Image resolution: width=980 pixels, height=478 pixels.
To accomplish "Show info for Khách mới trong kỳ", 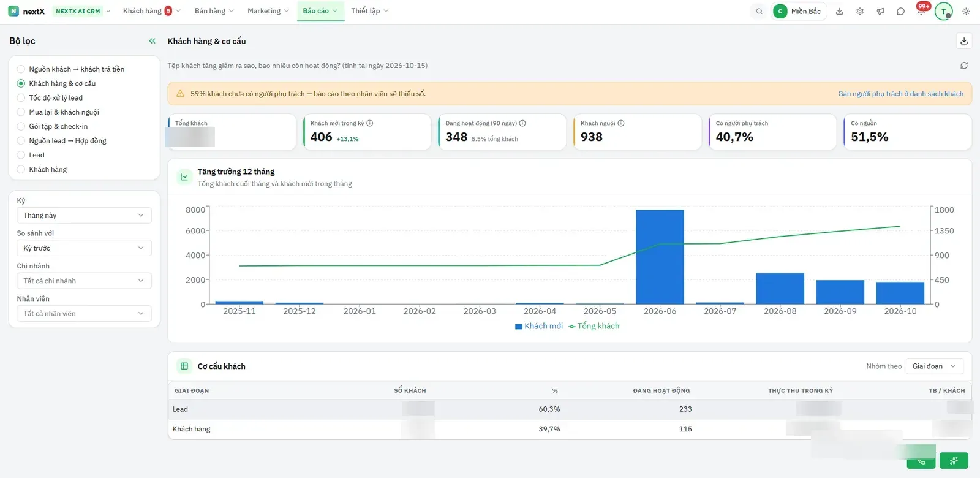I will tap(370, 123).
